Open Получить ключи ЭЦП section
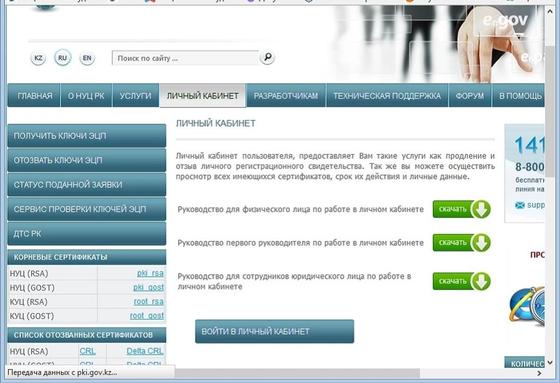 tap(86, 136)
